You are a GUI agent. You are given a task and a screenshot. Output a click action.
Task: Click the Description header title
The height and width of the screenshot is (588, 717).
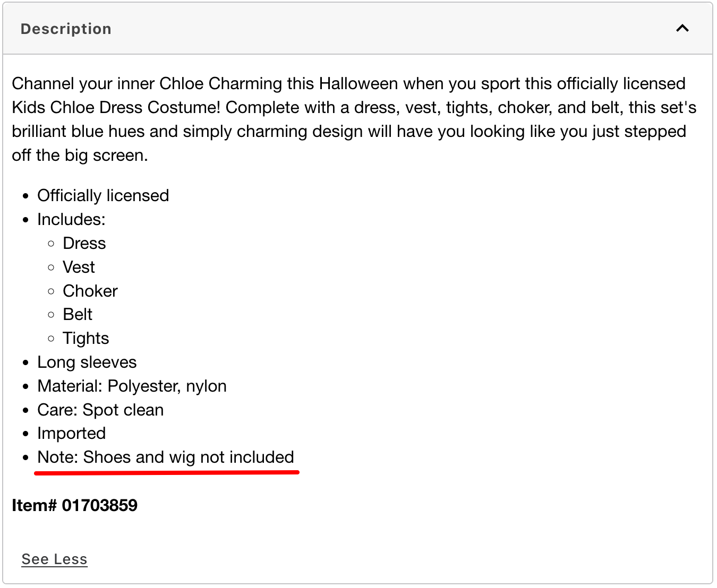(66, 29)
